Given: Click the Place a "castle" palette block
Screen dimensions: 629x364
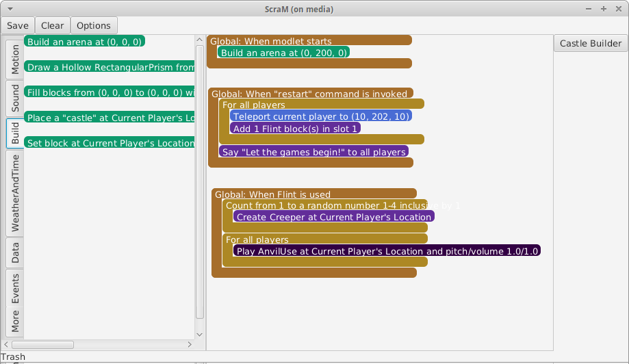Looking at the screenshot, I should click(x=110, y=118).
